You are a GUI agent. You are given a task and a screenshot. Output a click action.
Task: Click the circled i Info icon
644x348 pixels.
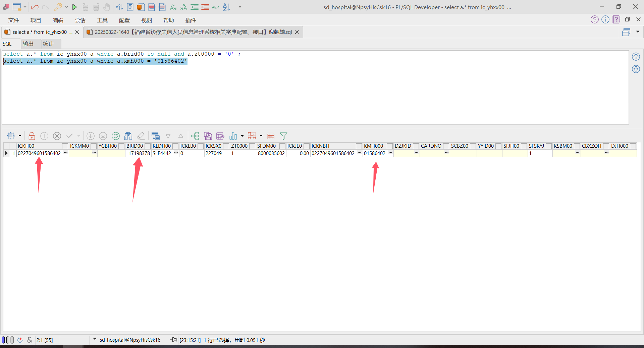click(605, 19)
